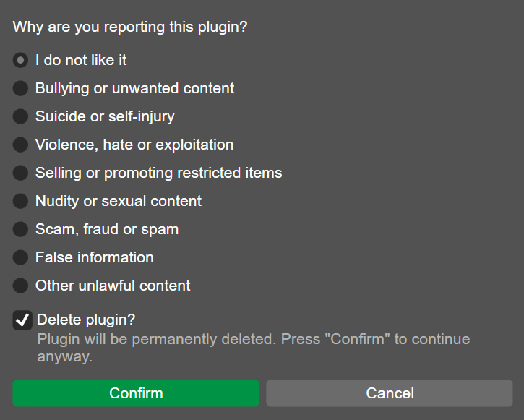Mark 'False information' radio button as reason

[x=21, y=257]
